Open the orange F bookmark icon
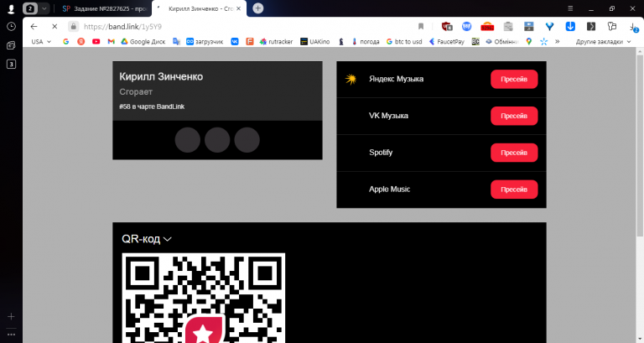The height and width of the screenshot is (343, 644). pyautogui.click(x=250, y=41)
